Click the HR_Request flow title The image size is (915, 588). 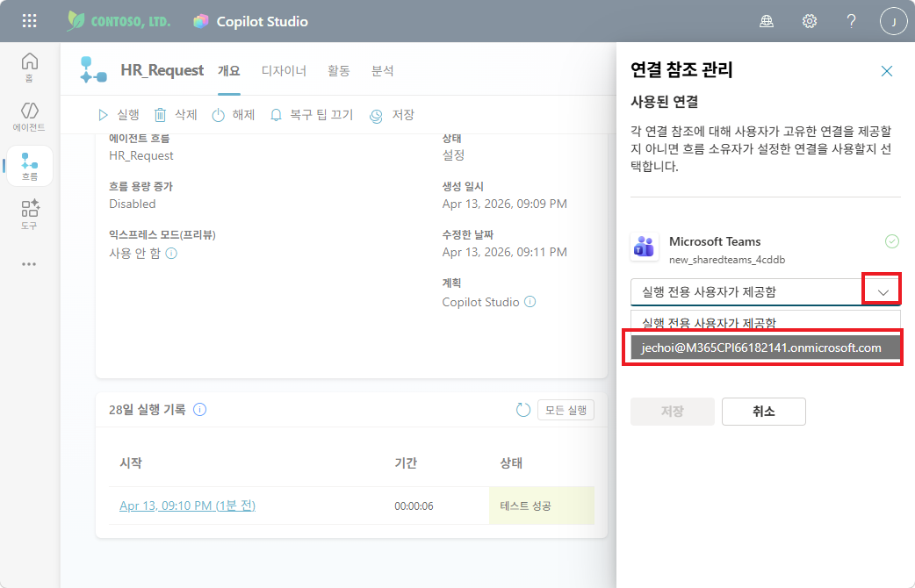pos(162,70)
